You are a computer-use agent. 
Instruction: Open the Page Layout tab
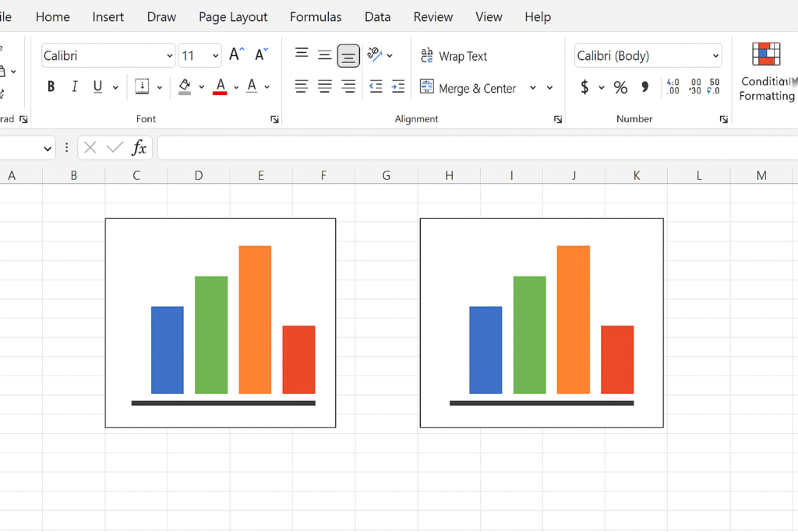(233, 17)
